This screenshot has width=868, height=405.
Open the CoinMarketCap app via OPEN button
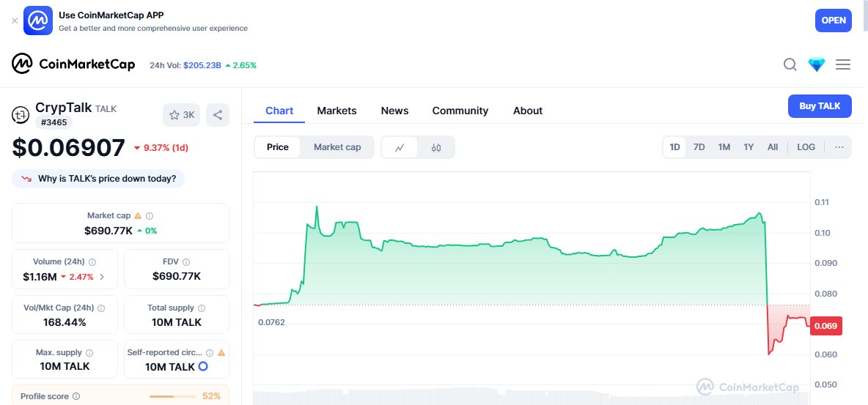(833, 21)
